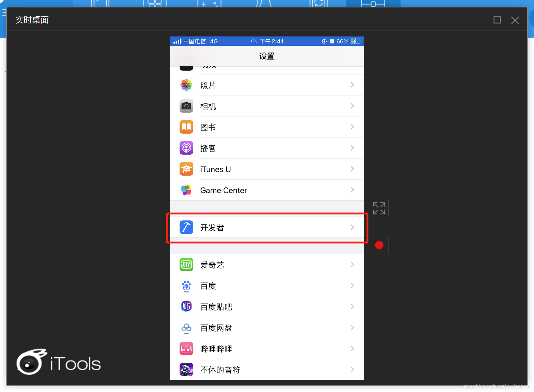The width and height of the screenshot is (534, 392).
Task: Select the 播客 settings label
Action: coord(208,148)
